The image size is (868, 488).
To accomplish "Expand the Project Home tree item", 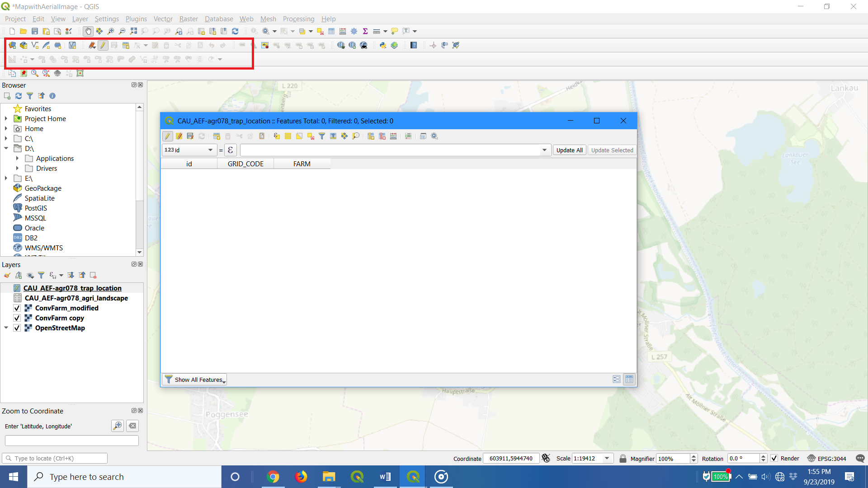I will [6, 119].
